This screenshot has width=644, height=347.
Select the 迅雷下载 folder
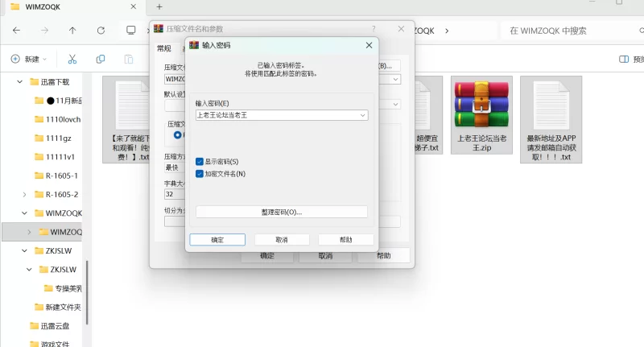pos(55,82)
